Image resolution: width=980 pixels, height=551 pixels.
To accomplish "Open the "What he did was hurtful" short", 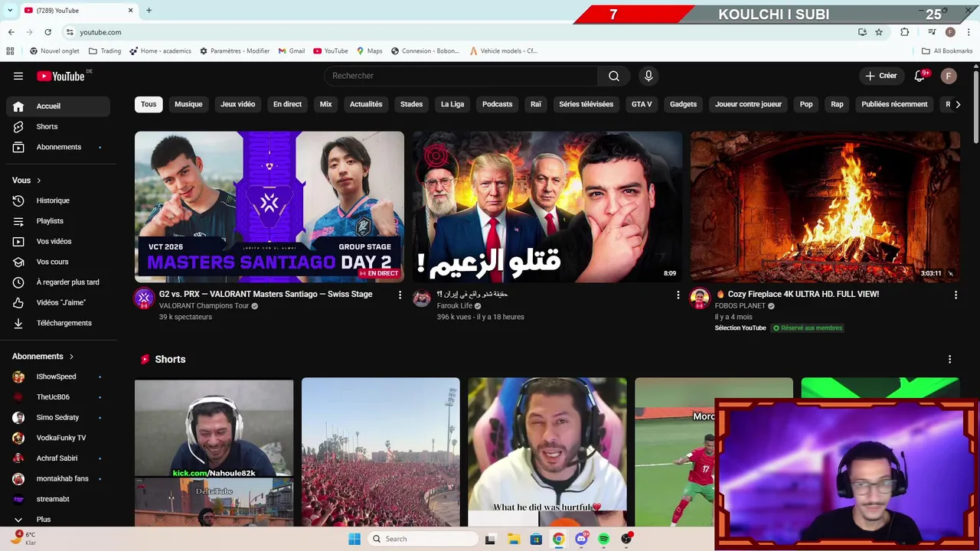I will pos(547,452).
